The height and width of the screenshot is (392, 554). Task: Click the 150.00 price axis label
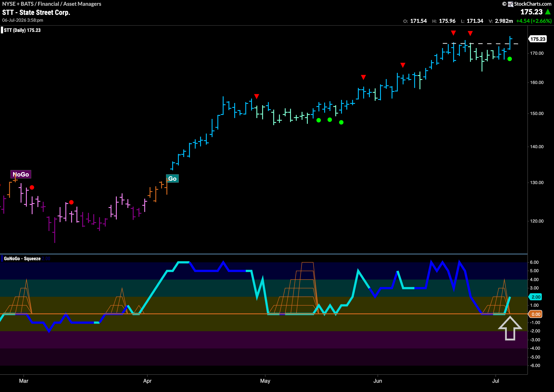537,113
